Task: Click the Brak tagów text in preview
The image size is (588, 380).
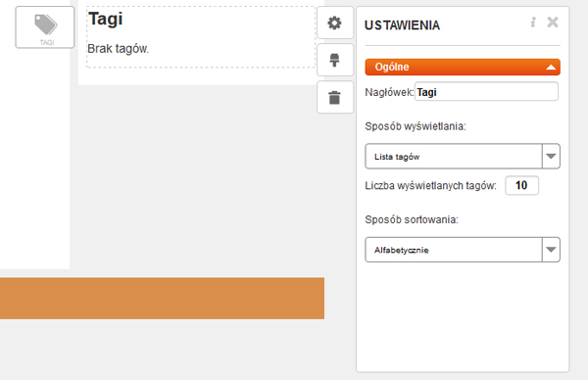Action: (119, 49)
